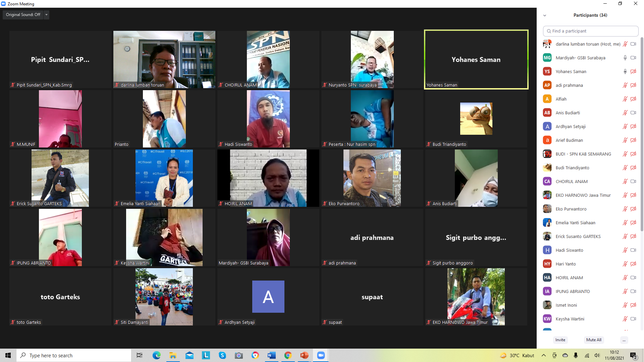644x362 pixels.
Task: Click the video camera icon for CHOIRUL ANAM
Action: [633, 181]
